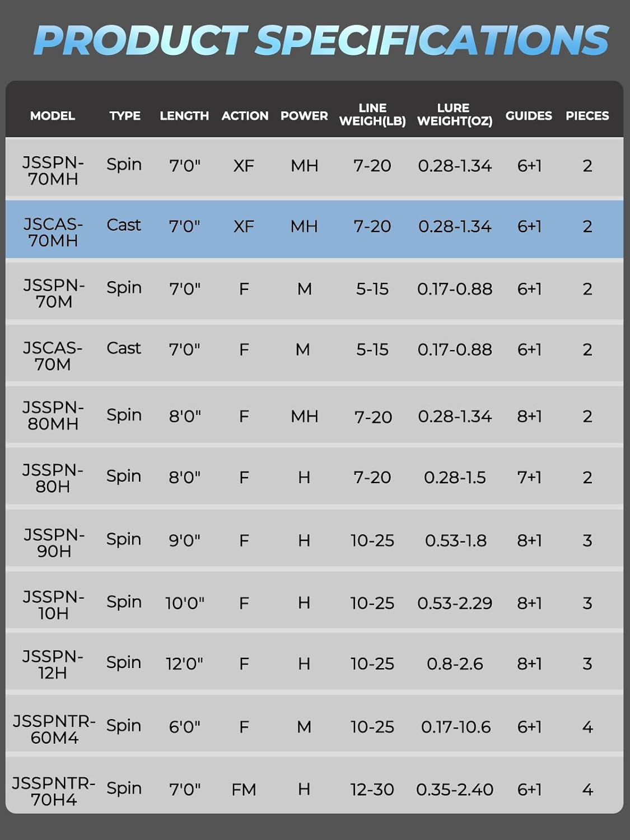This screenshot has height=840, width=630.
Task: Click the highlighted JSCAS-70MH model cell
Action: click(x=53, y=232)
